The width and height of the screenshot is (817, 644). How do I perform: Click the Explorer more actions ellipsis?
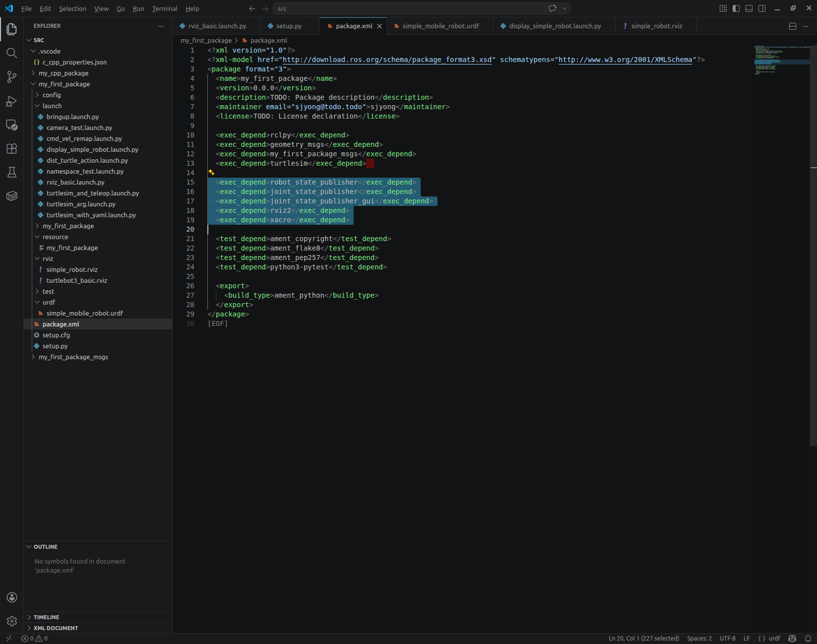tap(160, 26)
